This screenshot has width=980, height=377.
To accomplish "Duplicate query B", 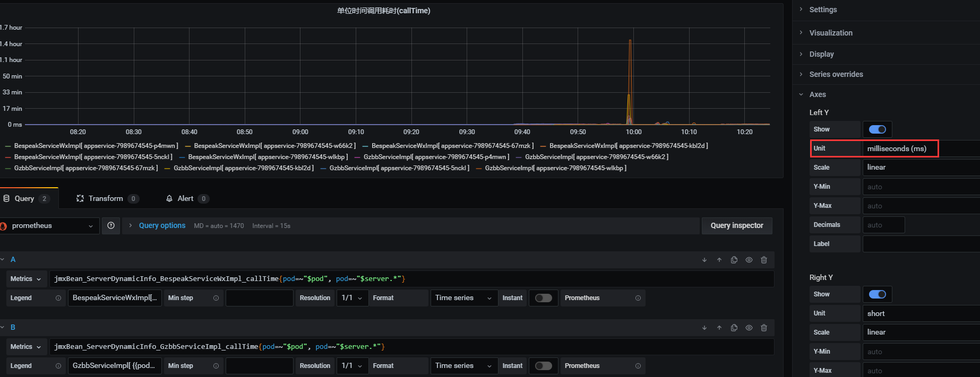I will pyautogui.click(x=734, y=328).
